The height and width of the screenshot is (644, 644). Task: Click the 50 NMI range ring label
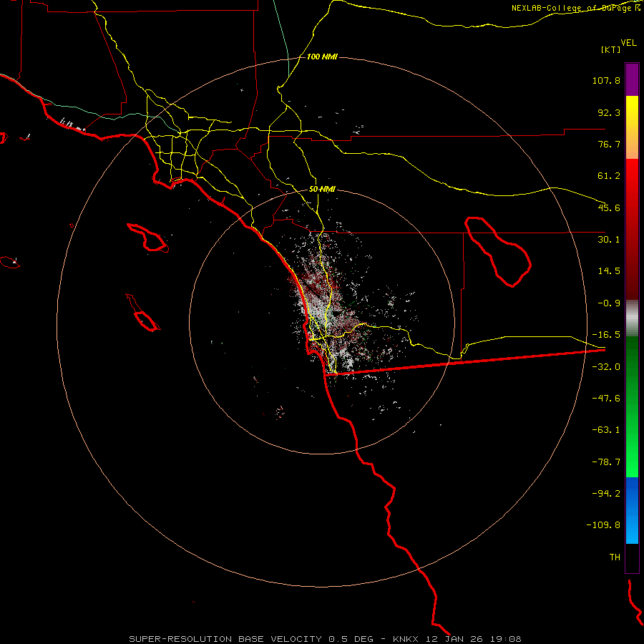[x=322, y=190]
